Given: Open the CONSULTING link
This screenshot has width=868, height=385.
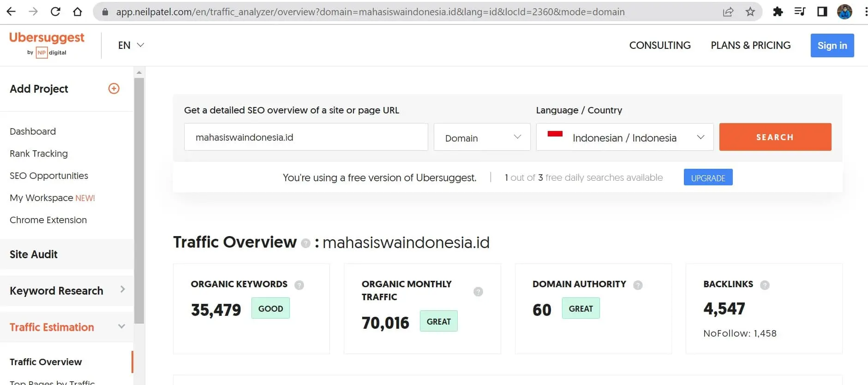Looking at the screenshot, I should click(660, 45).
